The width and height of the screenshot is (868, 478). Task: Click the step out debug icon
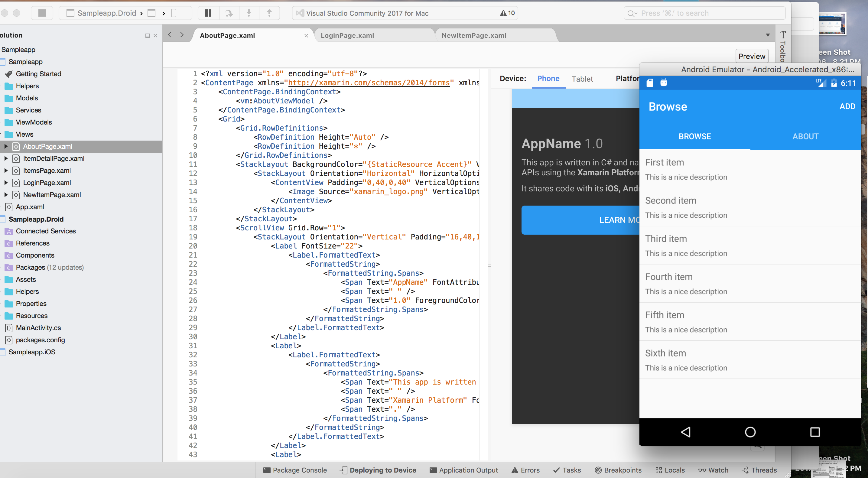click(269, 12)
